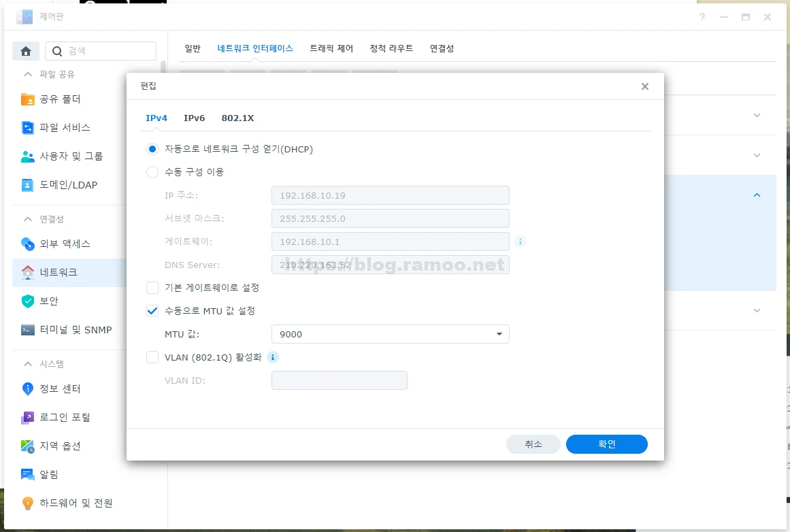Click the Cancel (취소) button

pyautogui.click(x=533, y=444)
